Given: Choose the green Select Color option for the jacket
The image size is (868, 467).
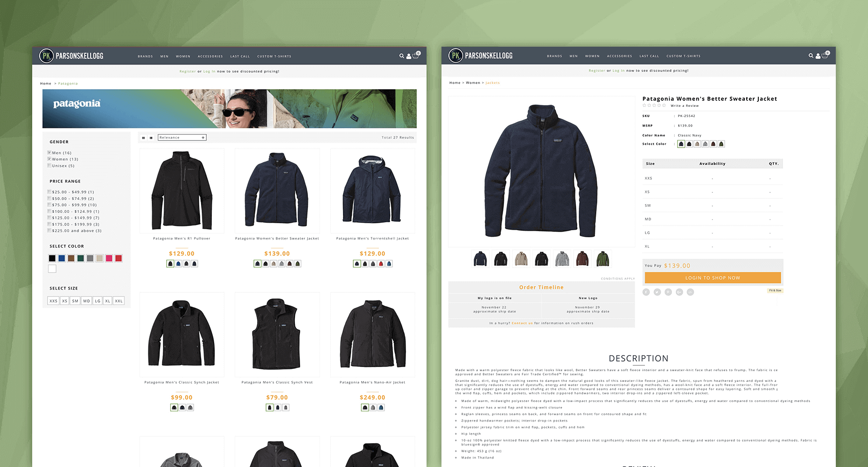Looking at the screenshot, I should coord(721,144).
